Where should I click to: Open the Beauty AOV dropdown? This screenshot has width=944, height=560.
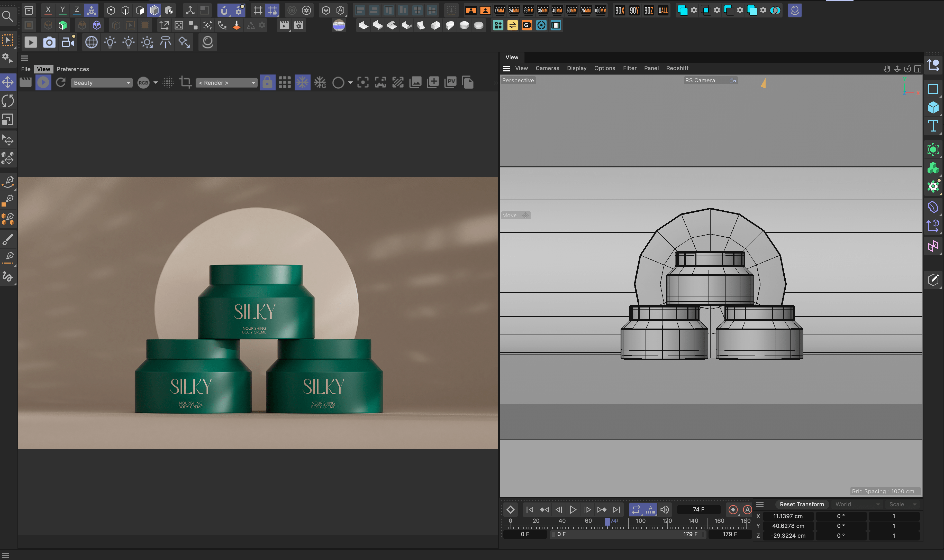coord(102,83)
